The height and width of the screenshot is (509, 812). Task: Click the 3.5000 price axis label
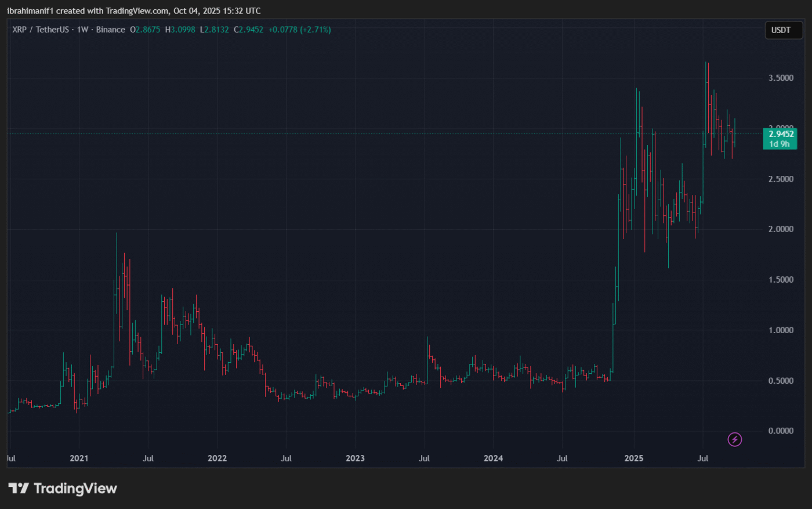781,78
